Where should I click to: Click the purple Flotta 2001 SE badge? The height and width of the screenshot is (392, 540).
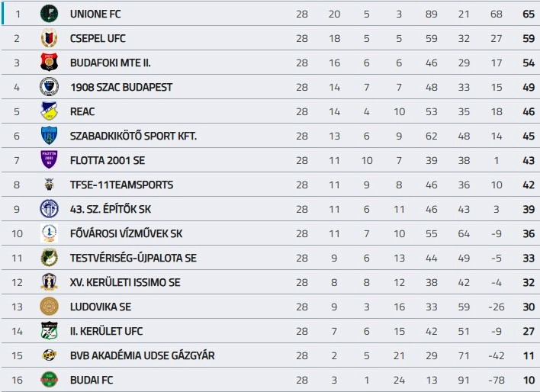coord(49,160)
